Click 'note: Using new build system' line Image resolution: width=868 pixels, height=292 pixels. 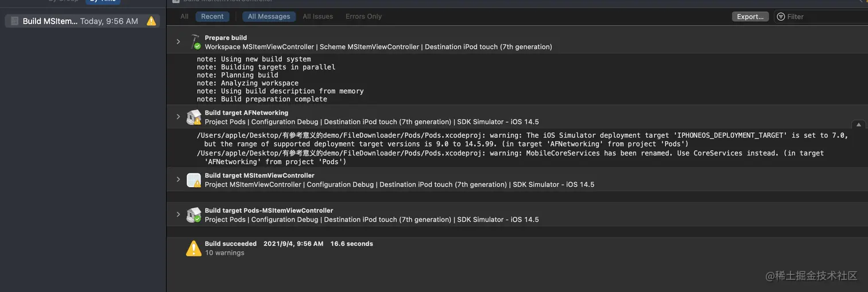(x=254, y=59)
